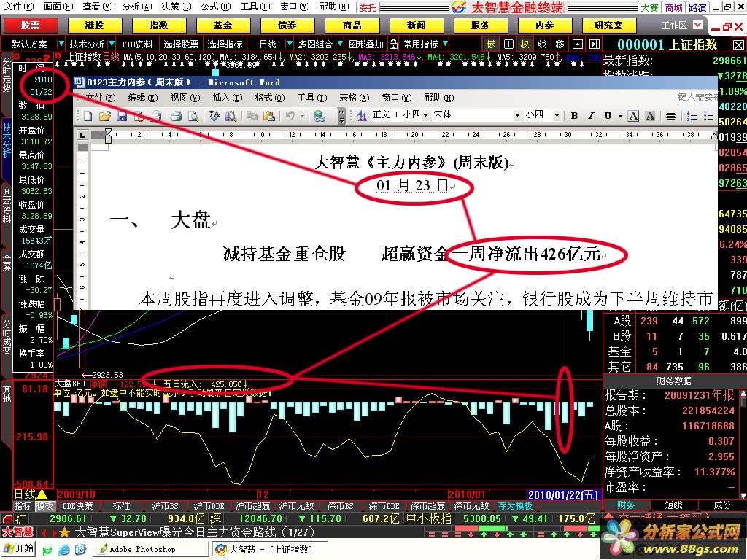Toggle the 权 rights-adjust button
The image size is (747, 560).
(525, 44)
